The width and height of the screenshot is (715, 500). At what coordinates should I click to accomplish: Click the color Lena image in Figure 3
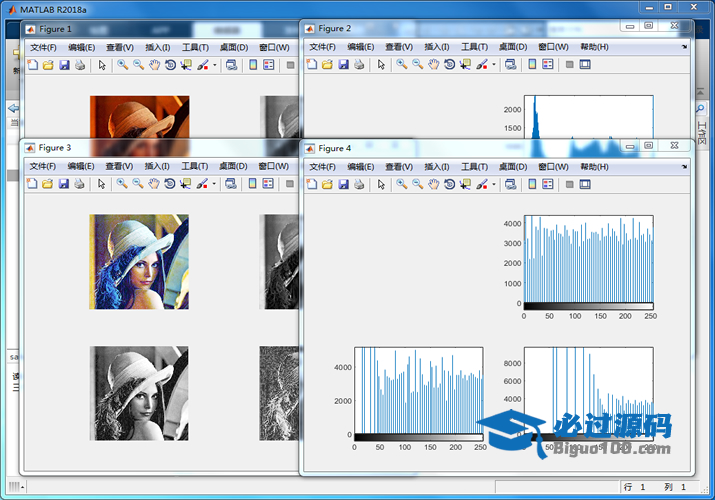click(x=138, y=261)
